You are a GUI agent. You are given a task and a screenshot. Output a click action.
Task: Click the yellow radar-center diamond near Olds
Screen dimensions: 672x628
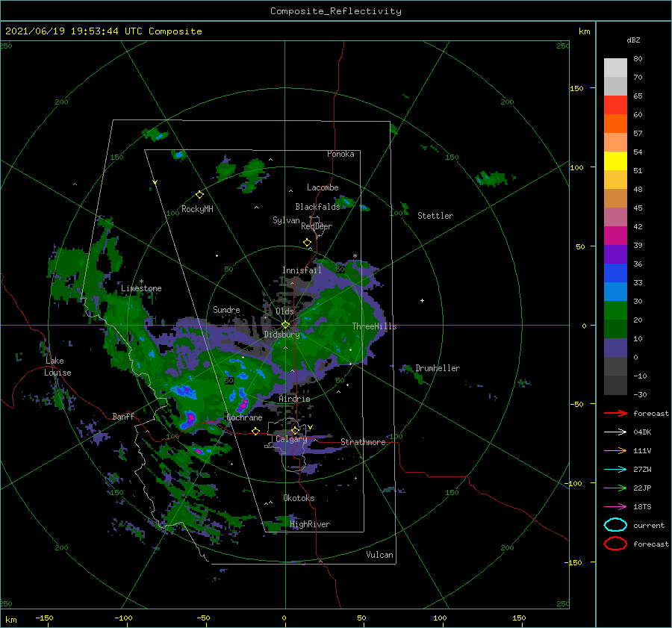click(285, 325)
